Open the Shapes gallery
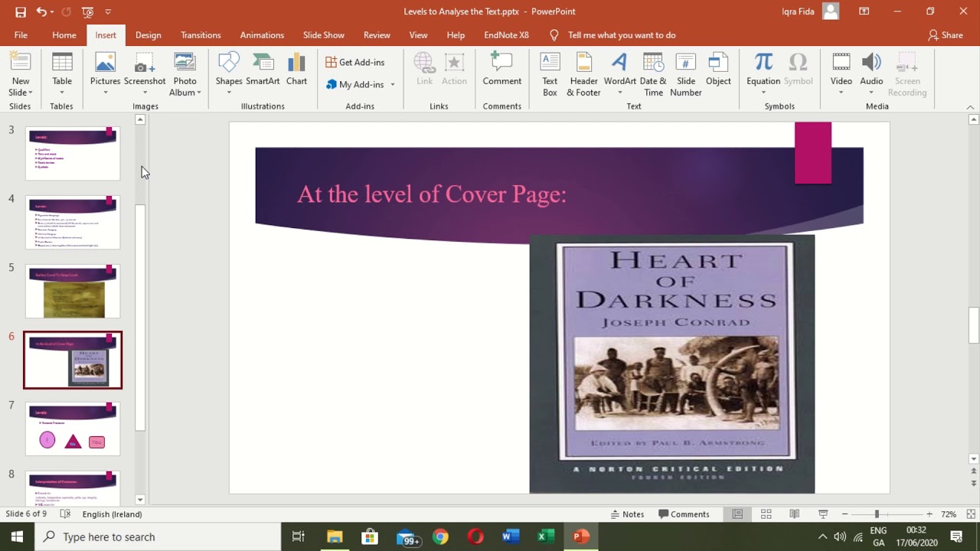Viewport: 980px width, 551px height. [229, 74]
